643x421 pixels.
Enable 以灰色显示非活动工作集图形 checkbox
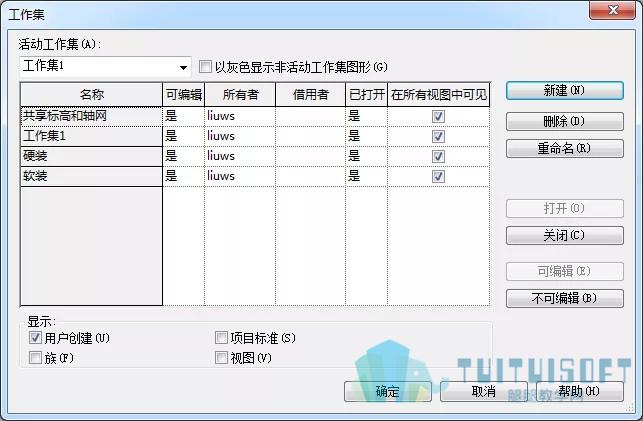[205, 67]
